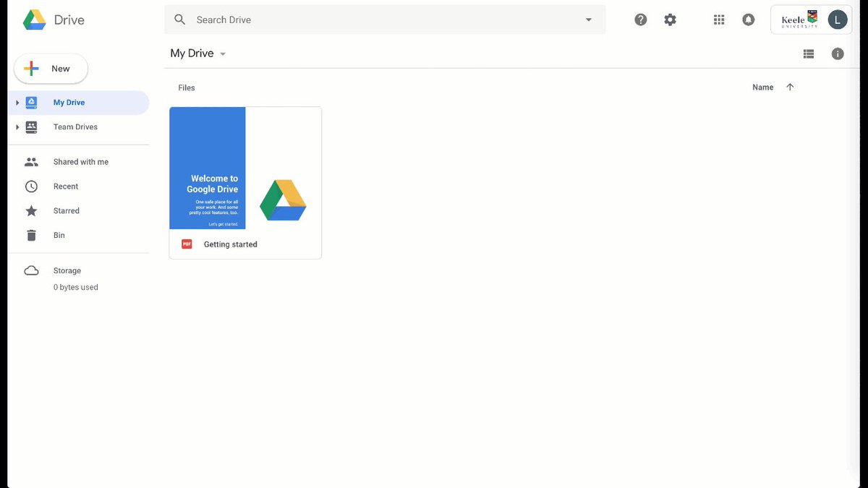Click the Starred star icon
The image size is (868, 488).
pos(31,211)
